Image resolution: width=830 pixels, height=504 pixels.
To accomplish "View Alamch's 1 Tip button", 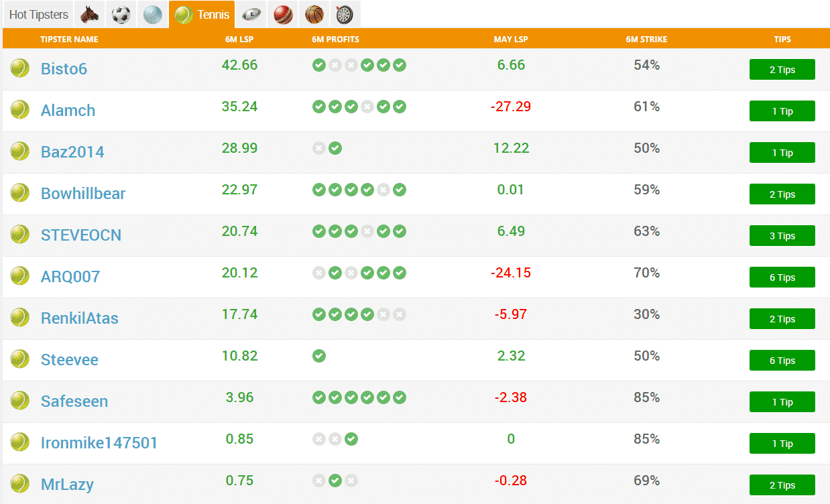I will click(782, 111).
